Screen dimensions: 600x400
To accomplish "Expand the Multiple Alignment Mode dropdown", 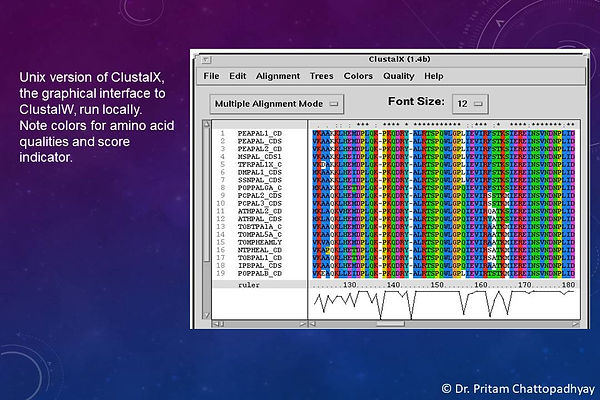I will pos(277,104).
